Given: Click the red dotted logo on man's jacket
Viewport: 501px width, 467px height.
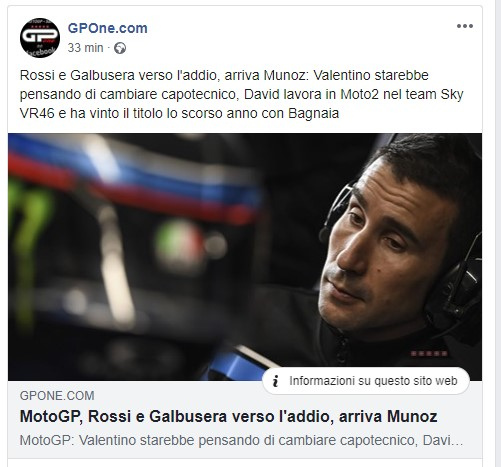Looking at the screenshot, I should [x=429, y=353].
